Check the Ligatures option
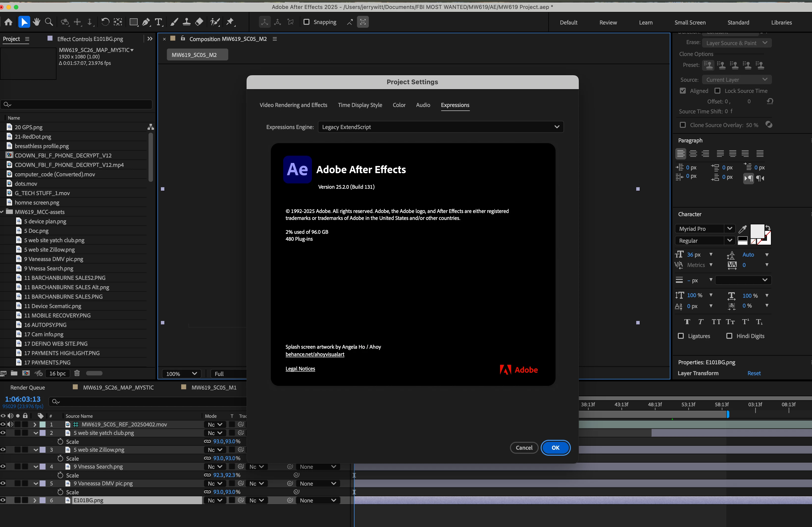This screenshot has width=812, height=527. click(x=681, y=336)
